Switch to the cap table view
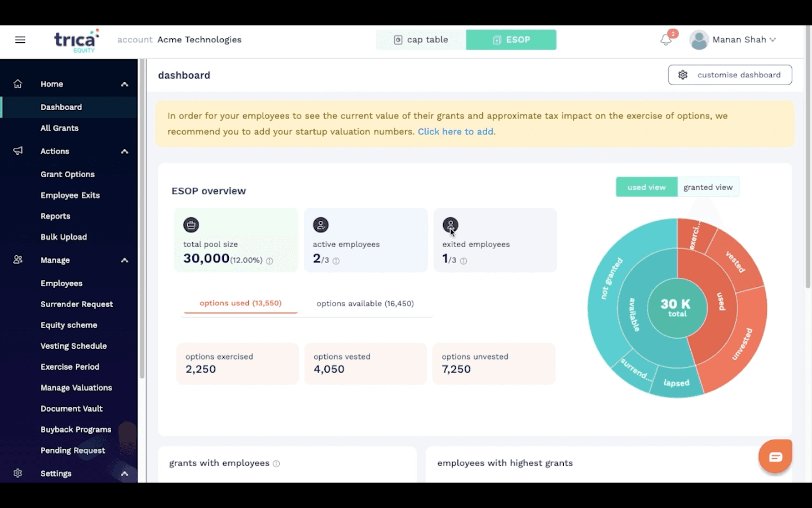812x508 pixels. click(x=421, y=40)
